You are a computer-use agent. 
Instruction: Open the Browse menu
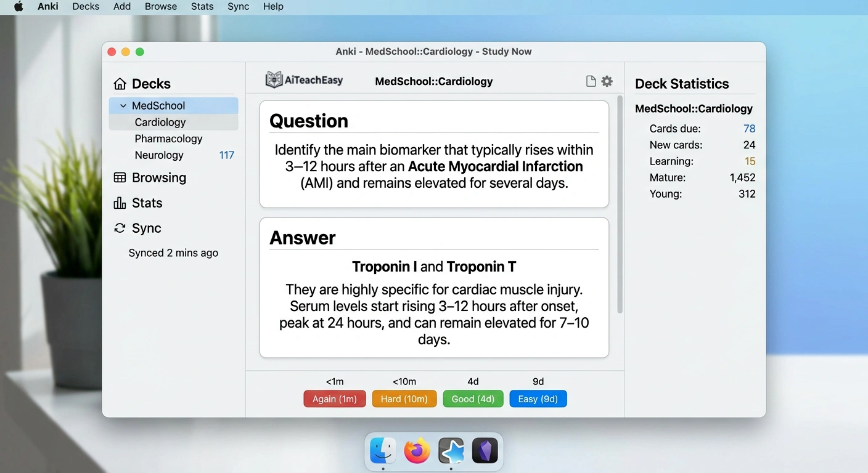tap(161, 7)
